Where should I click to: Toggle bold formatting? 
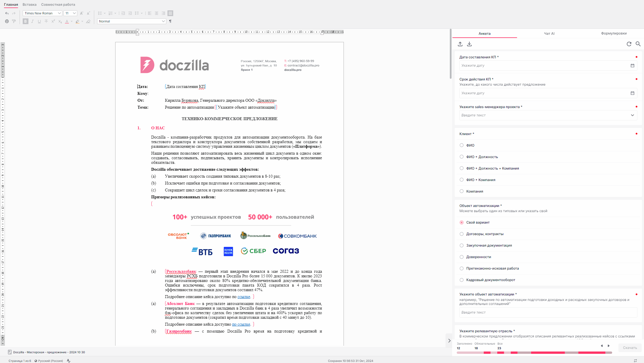coord(26,21)
